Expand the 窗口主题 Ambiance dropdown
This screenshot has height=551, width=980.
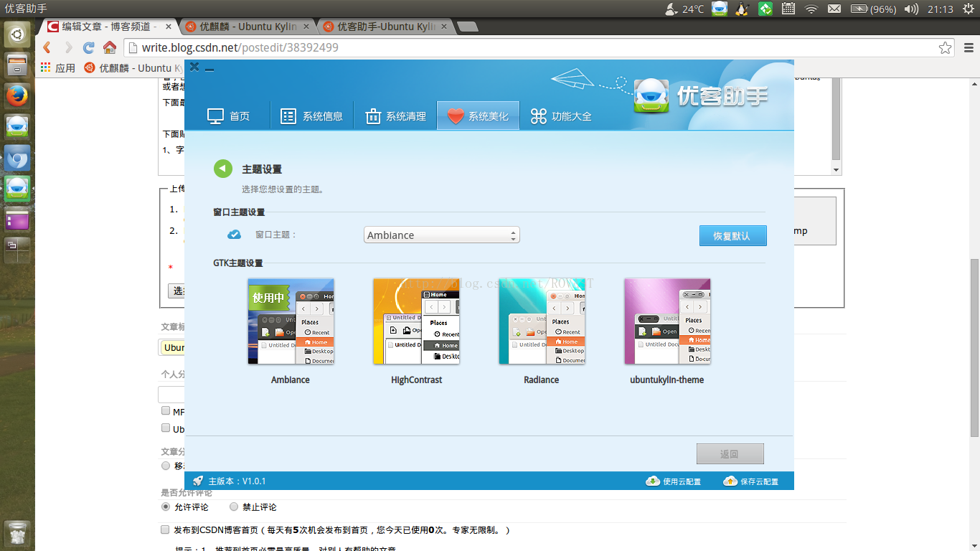442,235
